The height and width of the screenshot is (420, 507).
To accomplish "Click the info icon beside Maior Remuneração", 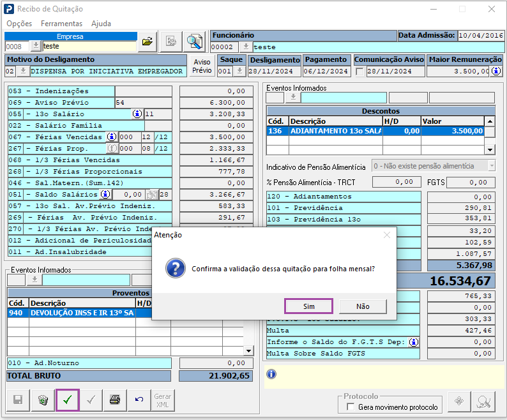I will tap(496, 71).
